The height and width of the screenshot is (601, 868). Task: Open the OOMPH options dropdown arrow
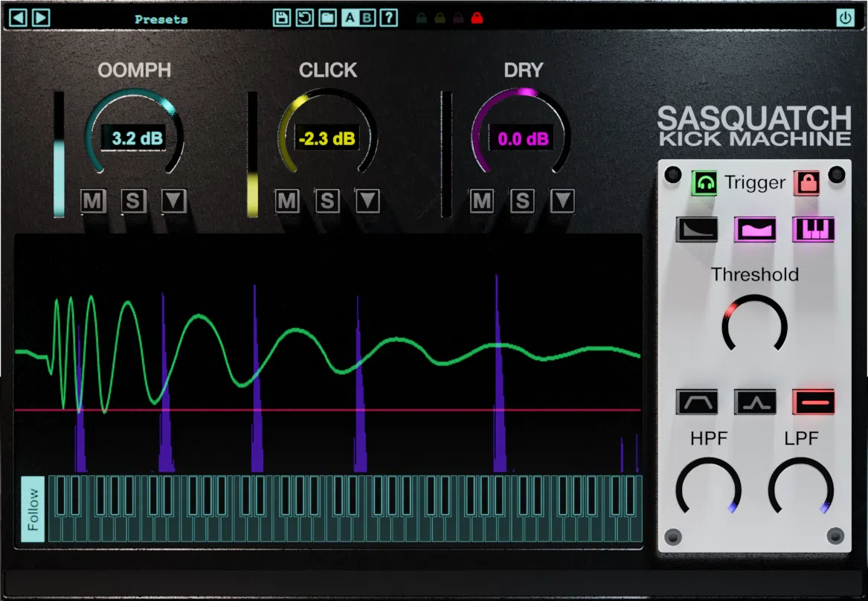(x=174, y=201)
